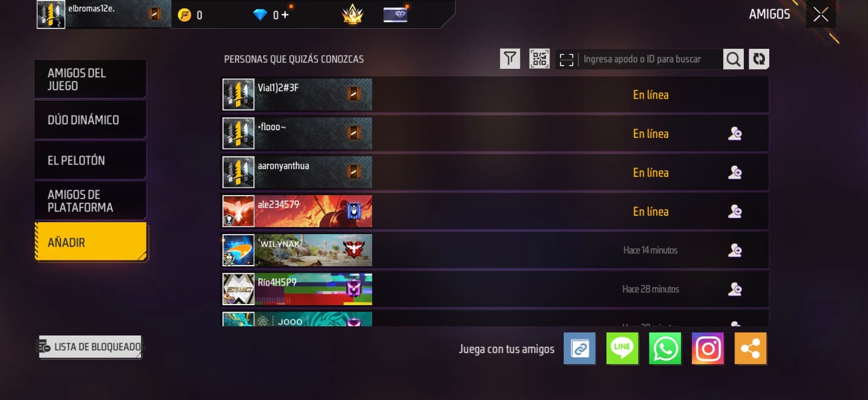
Task: Copy the invite link icon
Action: (579, 349)
